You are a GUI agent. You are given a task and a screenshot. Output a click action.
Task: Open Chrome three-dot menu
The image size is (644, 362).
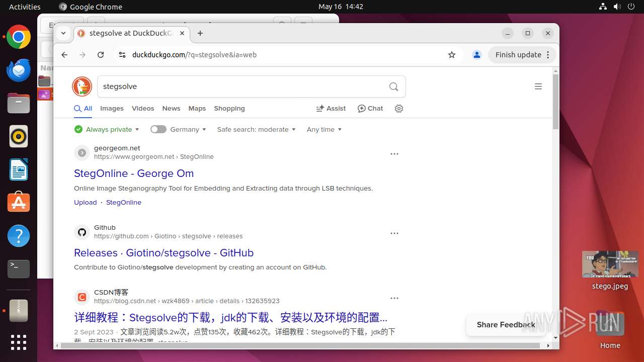coord(548,55)
